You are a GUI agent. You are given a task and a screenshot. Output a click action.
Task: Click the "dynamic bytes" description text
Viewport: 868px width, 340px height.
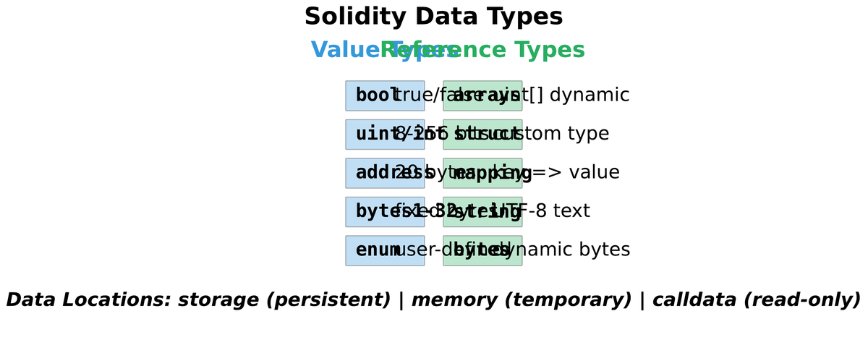[x=579, y=250]
